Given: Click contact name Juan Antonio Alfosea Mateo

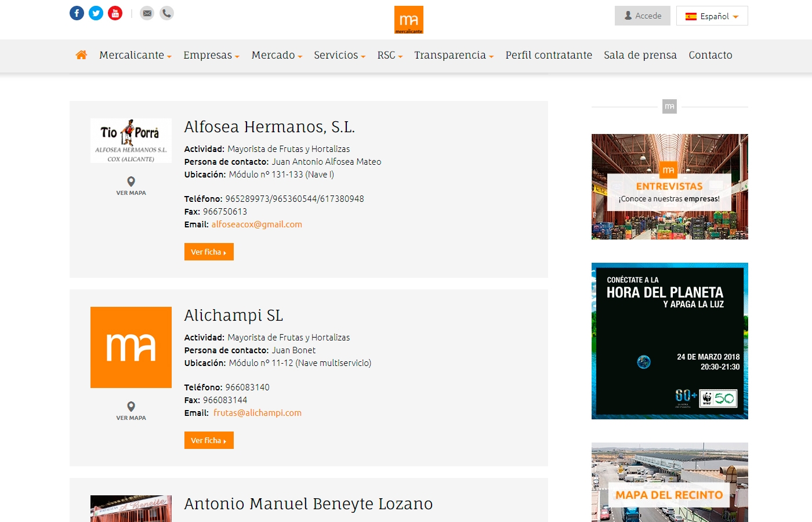Looking at the screenshot, I should tap(327, 162).
